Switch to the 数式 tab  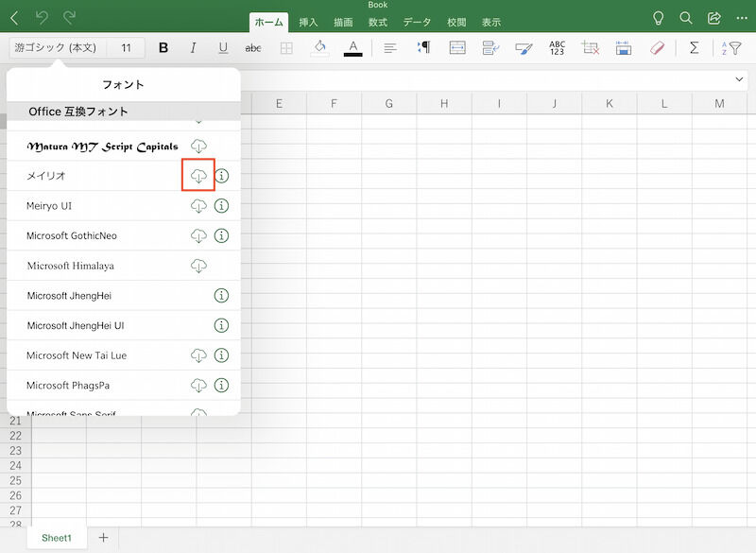(x=378, y=22)
